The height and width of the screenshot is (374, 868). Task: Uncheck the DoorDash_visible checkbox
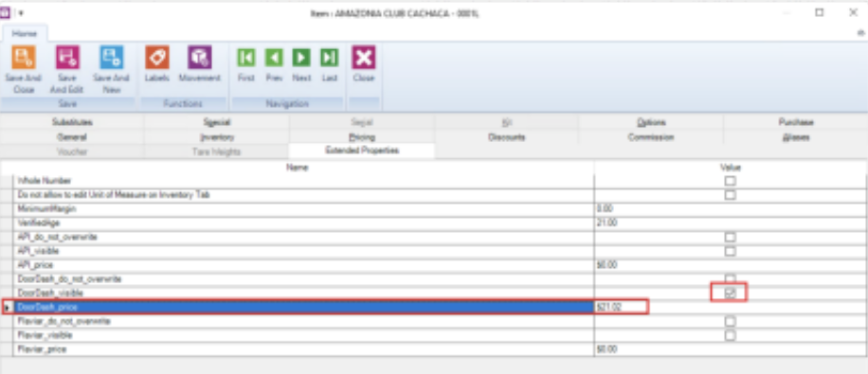[731, 294]
